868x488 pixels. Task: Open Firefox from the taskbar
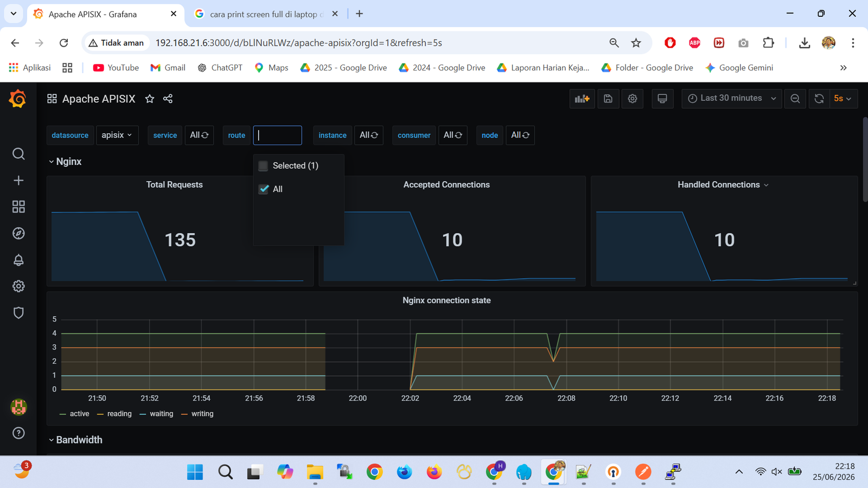(x=434, y=472)
